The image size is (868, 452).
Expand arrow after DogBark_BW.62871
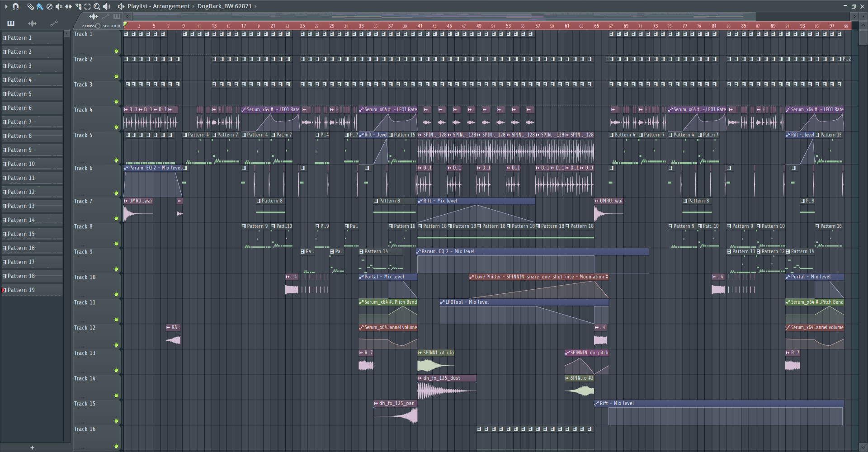coord(255,6)
